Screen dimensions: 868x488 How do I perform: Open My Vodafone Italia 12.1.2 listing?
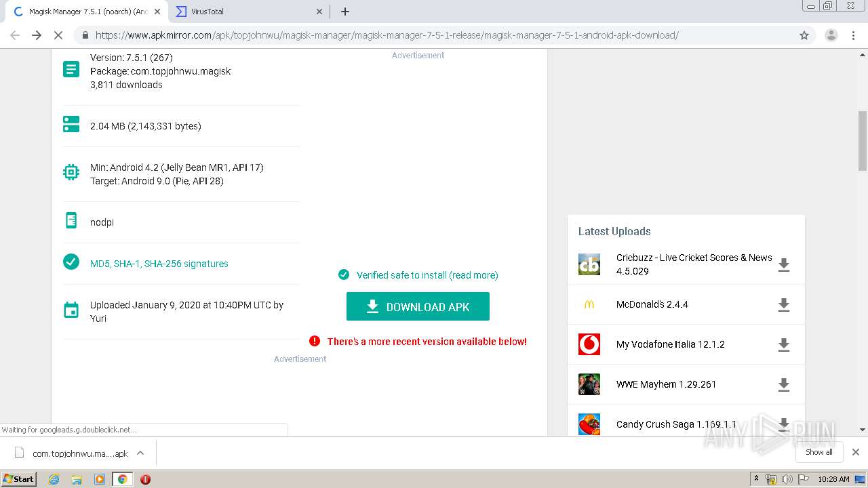coord(671,344)
